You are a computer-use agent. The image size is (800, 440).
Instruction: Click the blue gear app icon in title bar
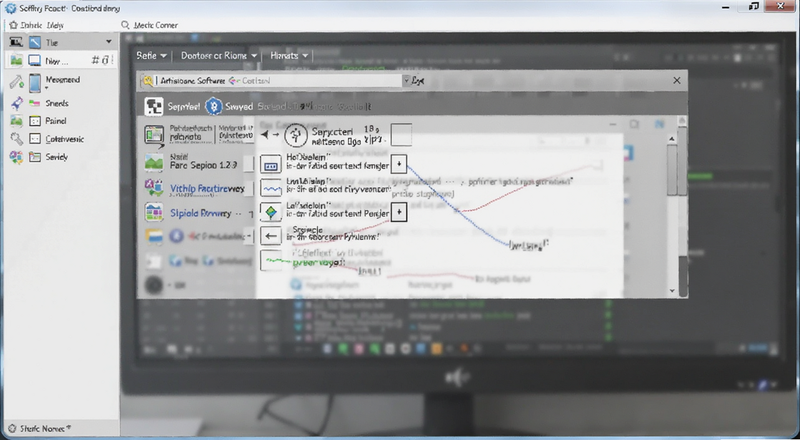[x=10, y=8]
